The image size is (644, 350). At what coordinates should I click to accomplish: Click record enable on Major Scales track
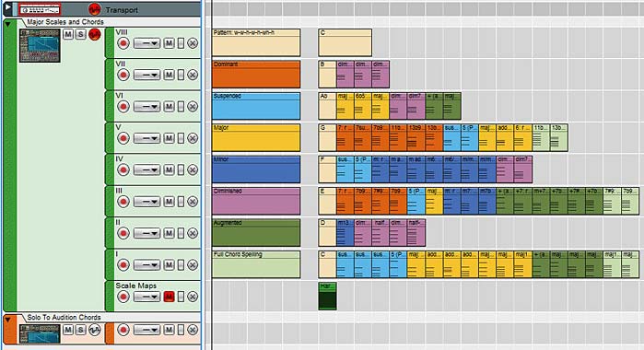tap(95, 34)
